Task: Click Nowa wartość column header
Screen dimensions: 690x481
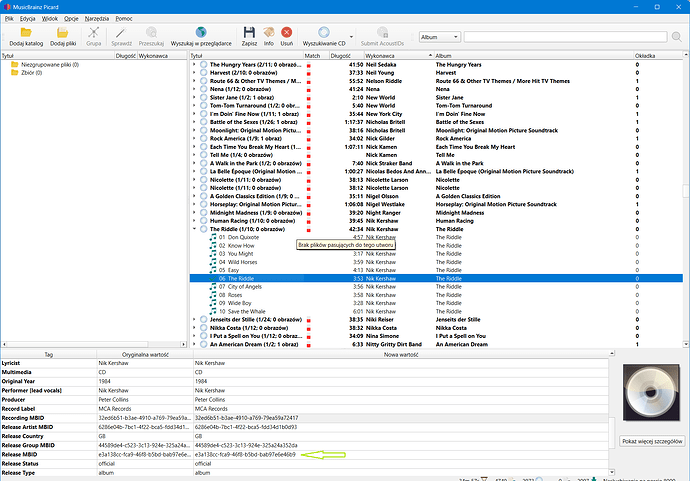Action: pos(401,354)
